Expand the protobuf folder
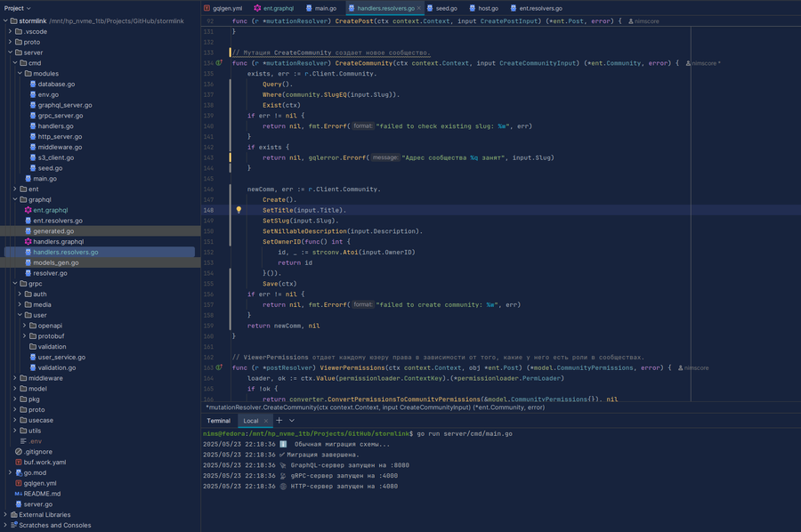The image size is (801, 532). click(x=25, y=336)
